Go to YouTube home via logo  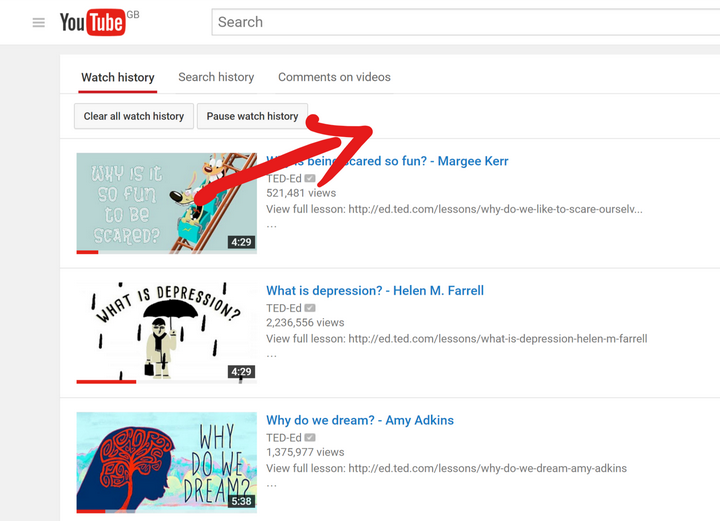[x=92, y=22]
